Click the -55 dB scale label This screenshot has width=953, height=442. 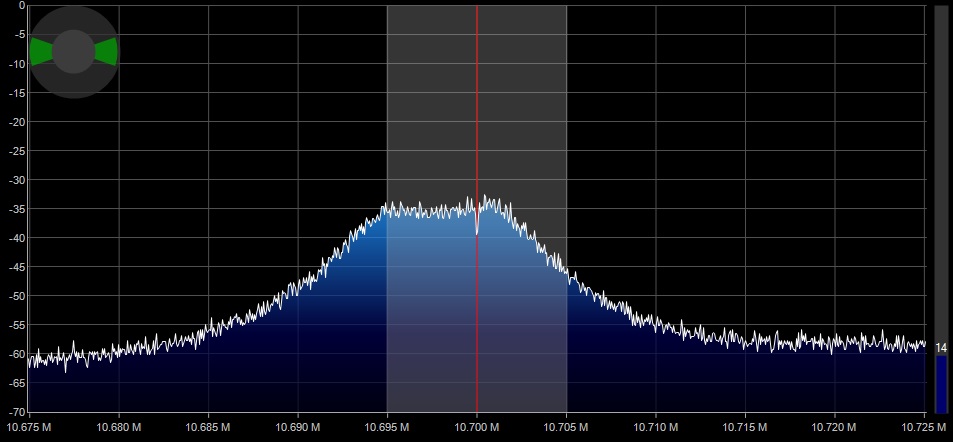[x=17, y=325]
